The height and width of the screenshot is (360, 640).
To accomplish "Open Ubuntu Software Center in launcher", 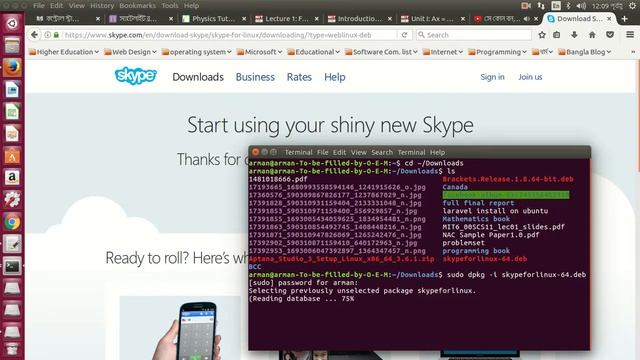I will (x=12, y=156).
